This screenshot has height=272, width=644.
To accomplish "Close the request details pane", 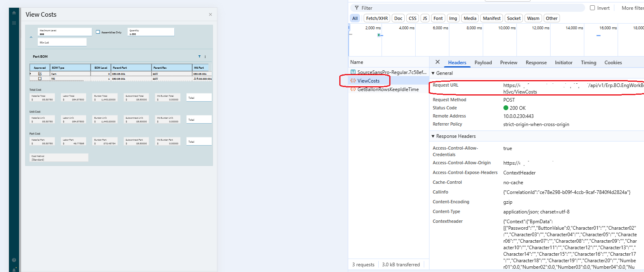I will coord(438,62).
